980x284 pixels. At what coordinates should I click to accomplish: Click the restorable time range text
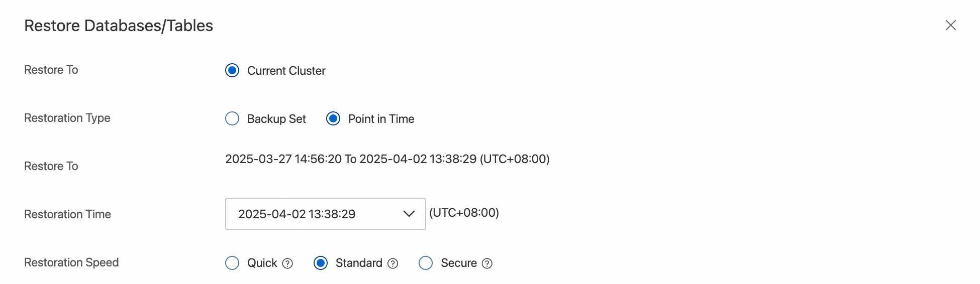387,159
